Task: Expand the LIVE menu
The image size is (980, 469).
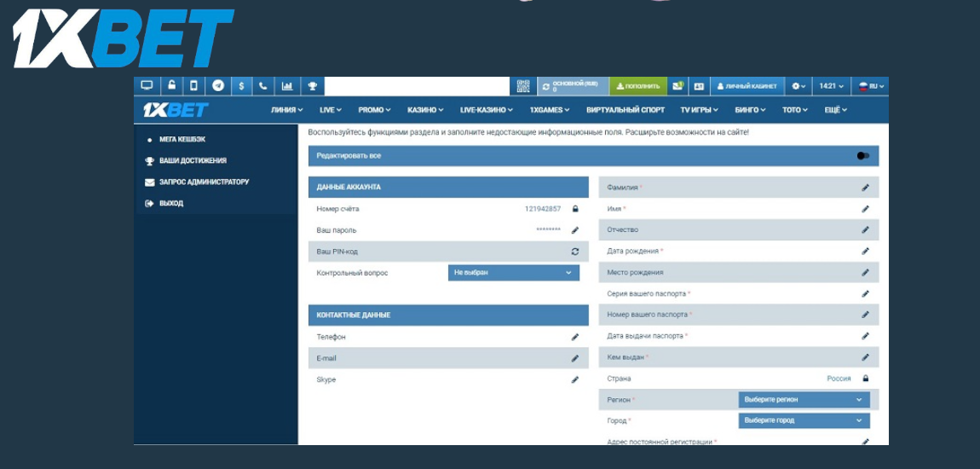Action: pyautogui.click(x=331, y=110)
